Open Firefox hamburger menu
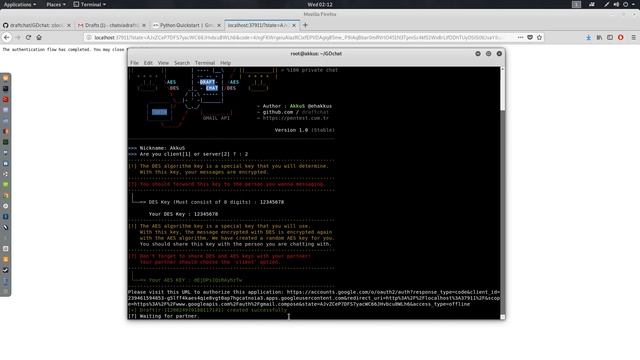Screen dimensions: 640x360 click(x=633, y=38)
